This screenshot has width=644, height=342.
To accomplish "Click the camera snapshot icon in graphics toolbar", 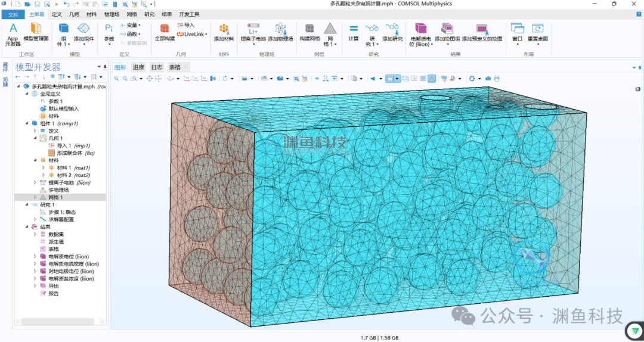I will [488, 79].
